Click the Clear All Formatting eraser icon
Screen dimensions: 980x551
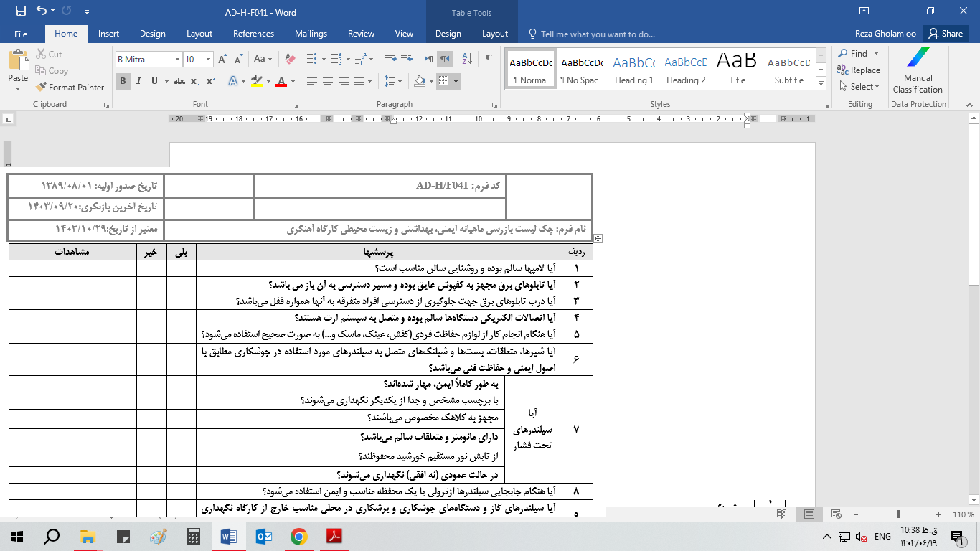coord(290,59)
